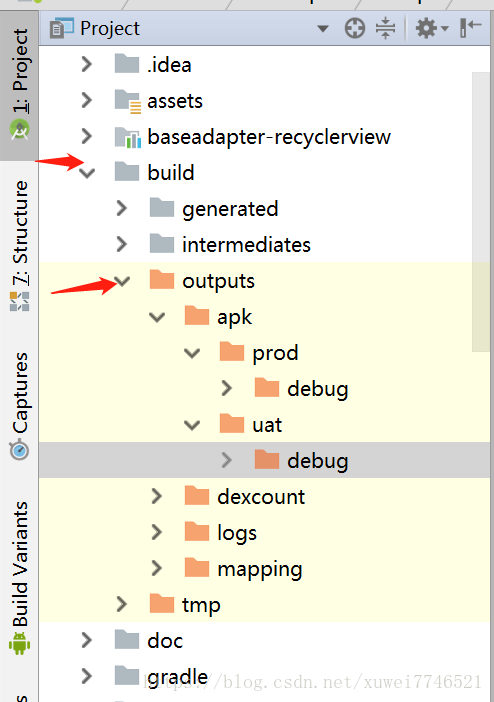Click the assets folder icon
This screenshot has height=702, width=494.
point(128,101)
